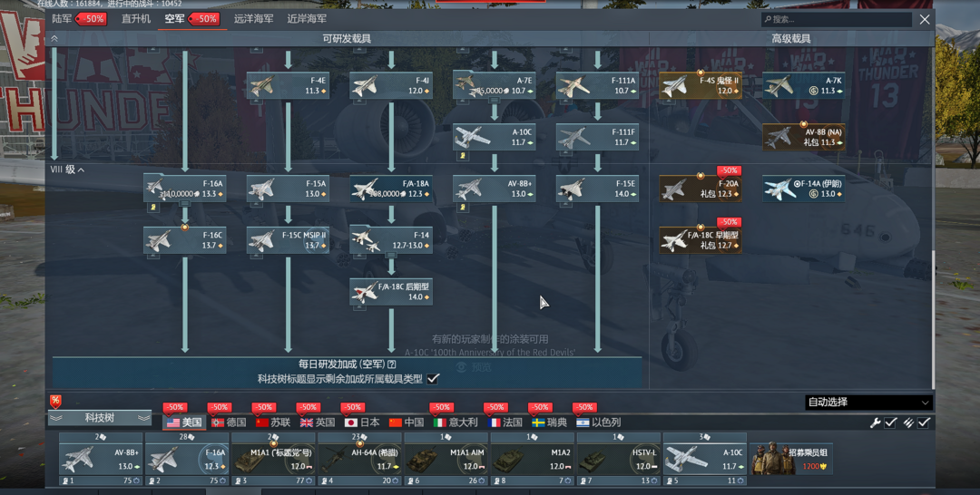Expand the 科技树 panel selector
This screenshot has height=495, width=980.
[x=100, y=418]
